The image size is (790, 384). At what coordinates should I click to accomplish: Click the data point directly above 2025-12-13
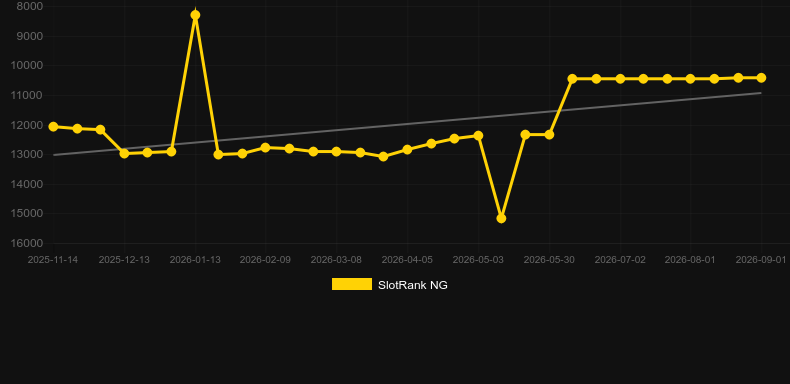124,153
